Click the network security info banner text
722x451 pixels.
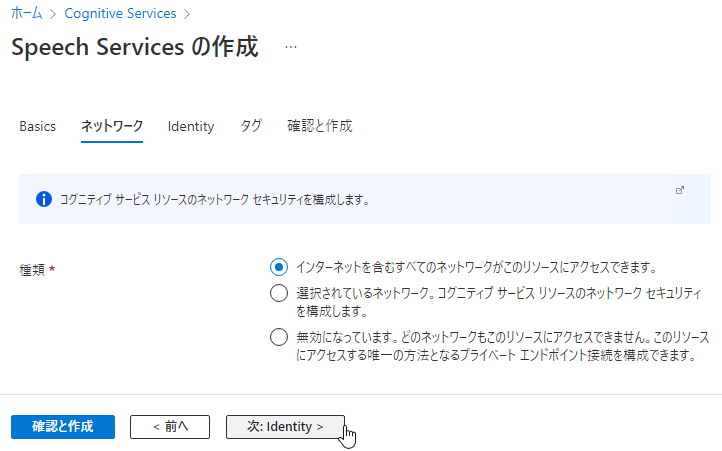pos(215,200)
